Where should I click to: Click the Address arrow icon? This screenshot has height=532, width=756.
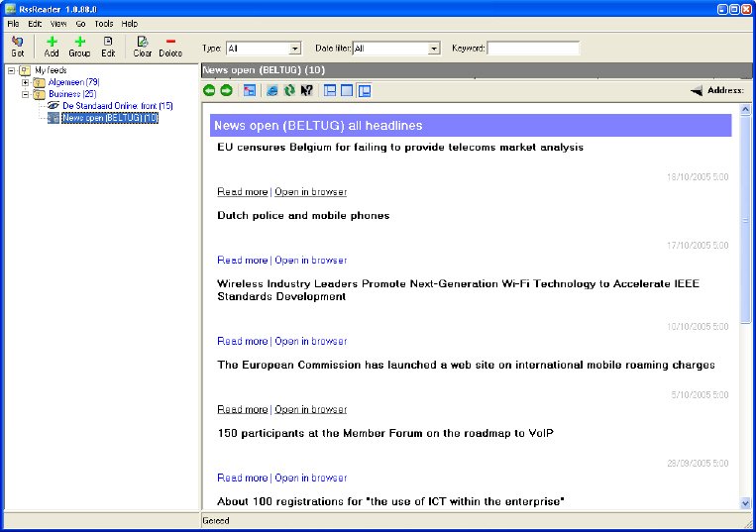click(697, 90)
